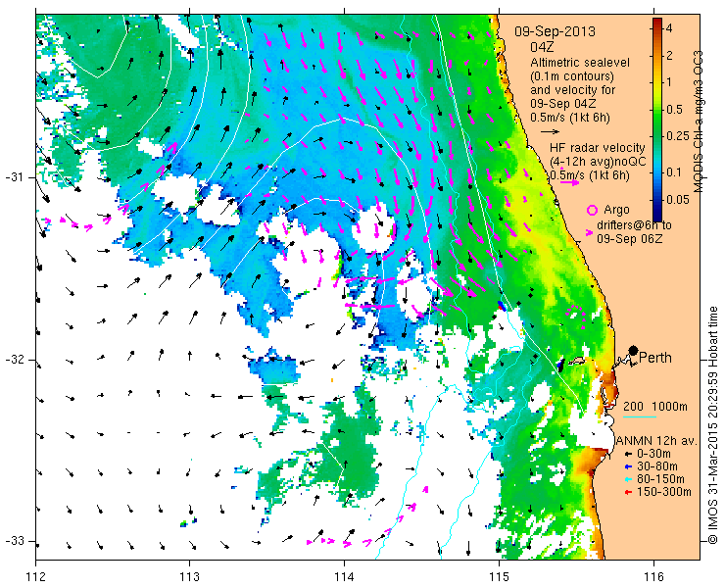This screenshot has height=588, width=725.
Task: Click the 'ANMN 12h av.' legend heading
Action: tap(656, 440)
